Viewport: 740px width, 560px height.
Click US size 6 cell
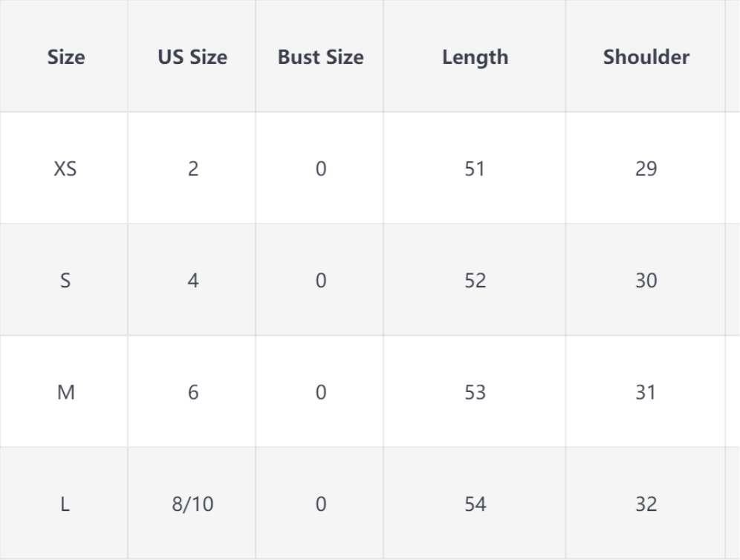(x=192, y=392)
